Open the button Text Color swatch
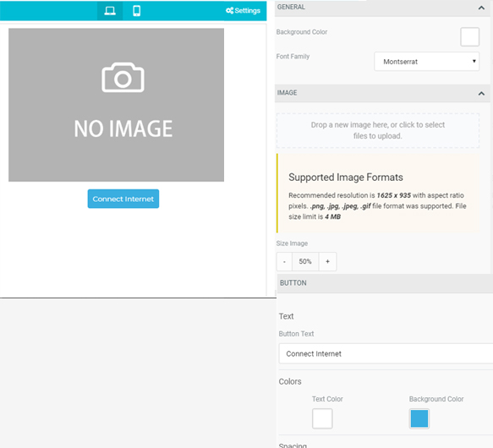Viewport: 493px width, 448px height. point(322,418)
